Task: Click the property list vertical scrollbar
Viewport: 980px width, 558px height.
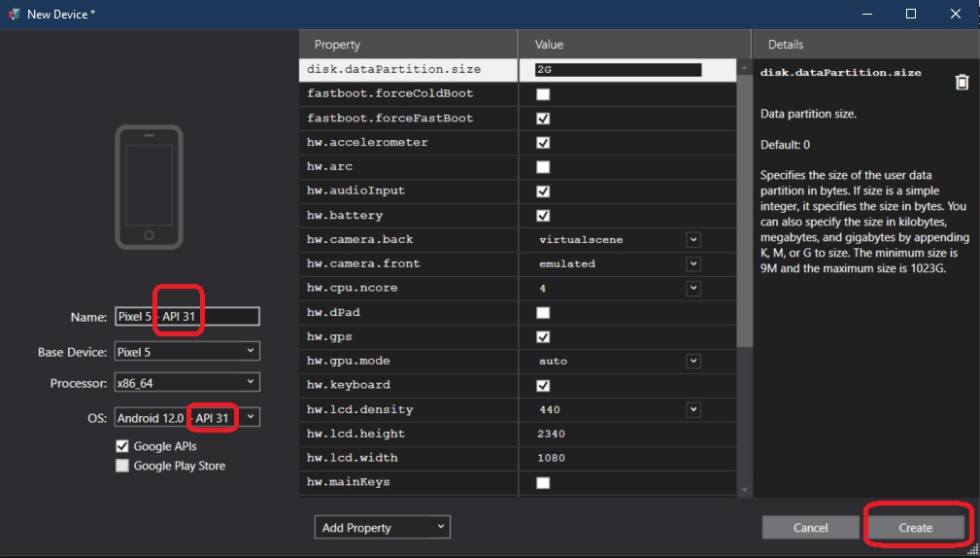Action: pyautogui.click(x=744, y=211)
